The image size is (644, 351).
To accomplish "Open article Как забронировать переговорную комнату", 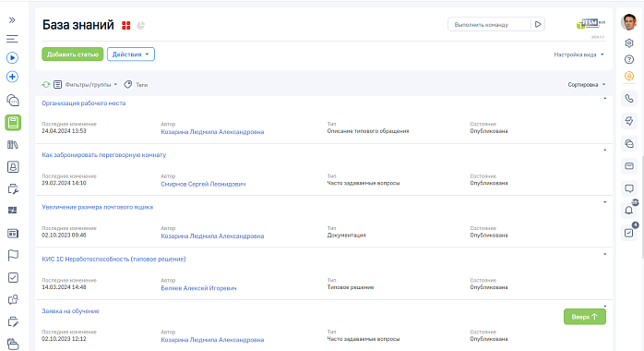I will point(104,155).
